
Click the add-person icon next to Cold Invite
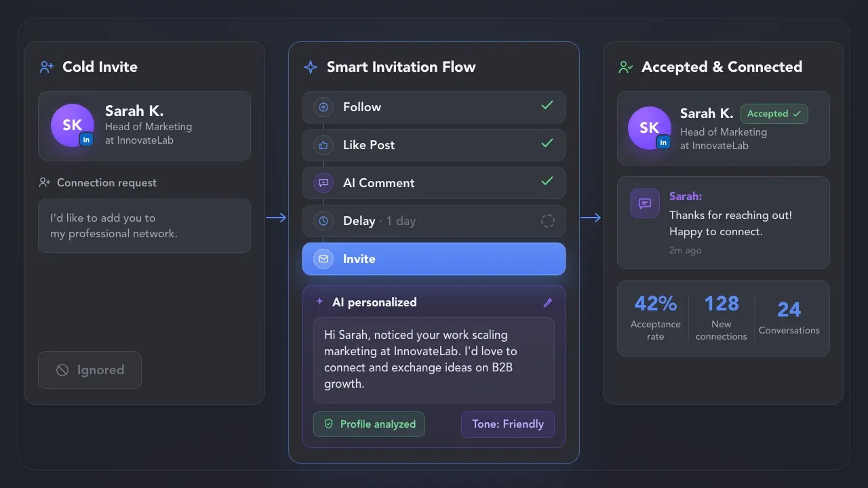click(46, 67)
